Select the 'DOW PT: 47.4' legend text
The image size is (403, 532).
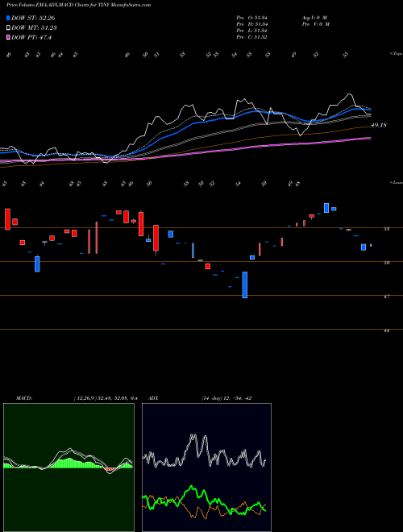point(31,38)
